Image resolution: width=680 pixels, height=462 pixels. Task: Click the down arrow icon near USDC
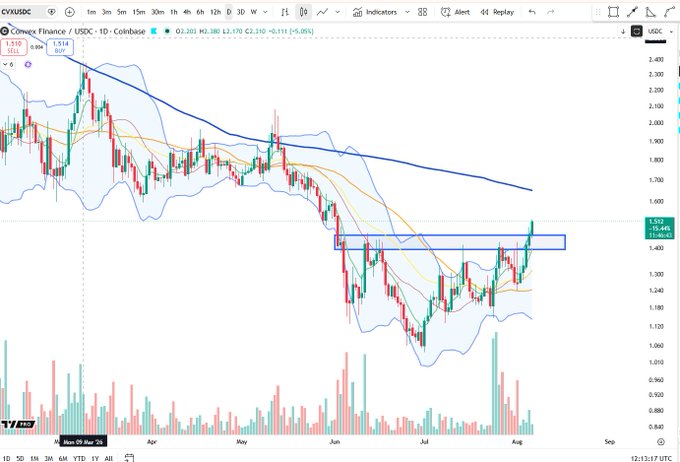tap(623, 31)
